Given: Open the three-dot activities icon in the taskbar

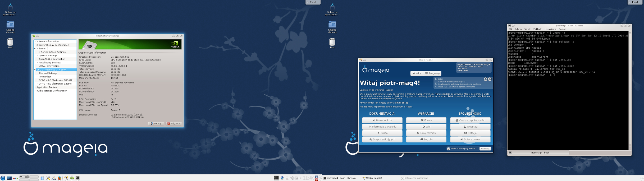Looking at the screenshot, I should pos(16,178).
